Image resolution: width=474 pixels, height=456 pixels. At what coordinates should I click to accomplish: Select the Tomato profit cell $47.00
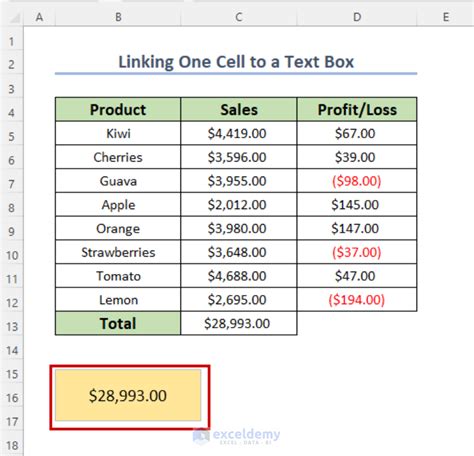357,276
